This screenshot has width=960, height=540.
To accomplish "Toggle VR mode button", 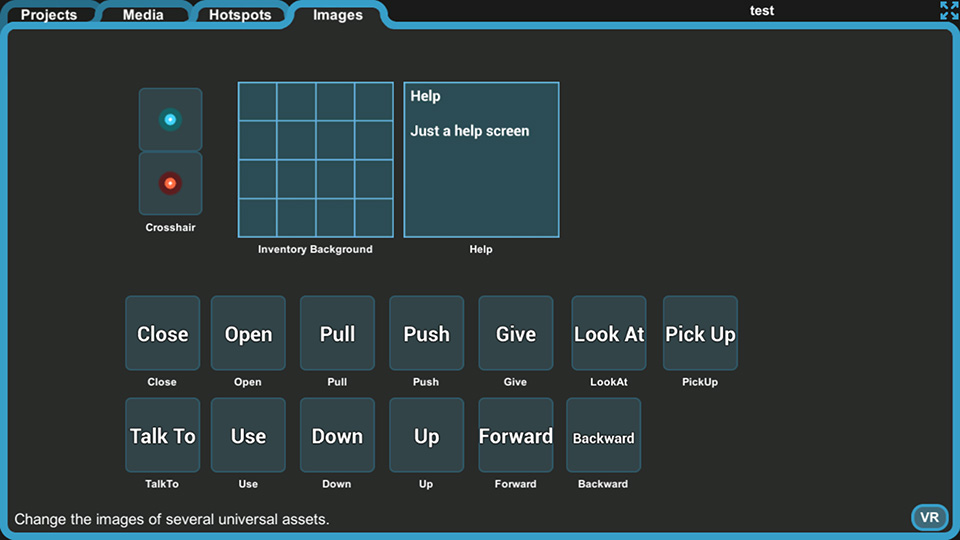I will click(x=929, y=517).
